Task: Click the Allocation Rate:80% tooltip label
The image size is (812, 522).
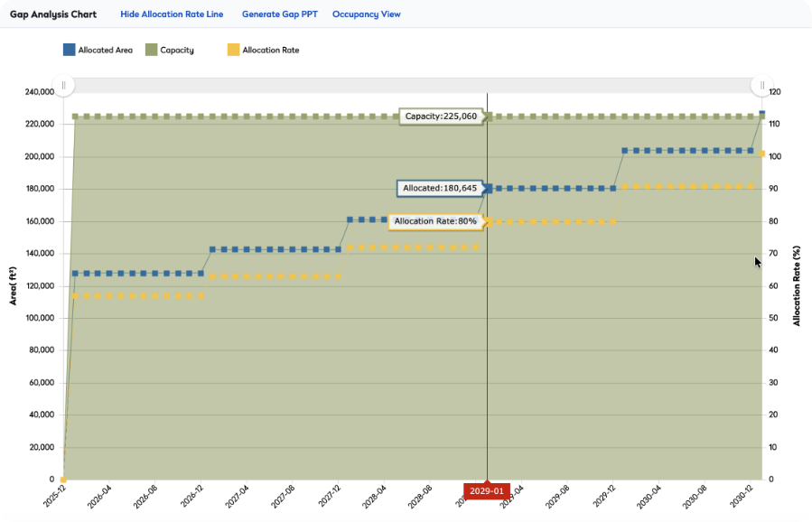Action: (434, 221)
